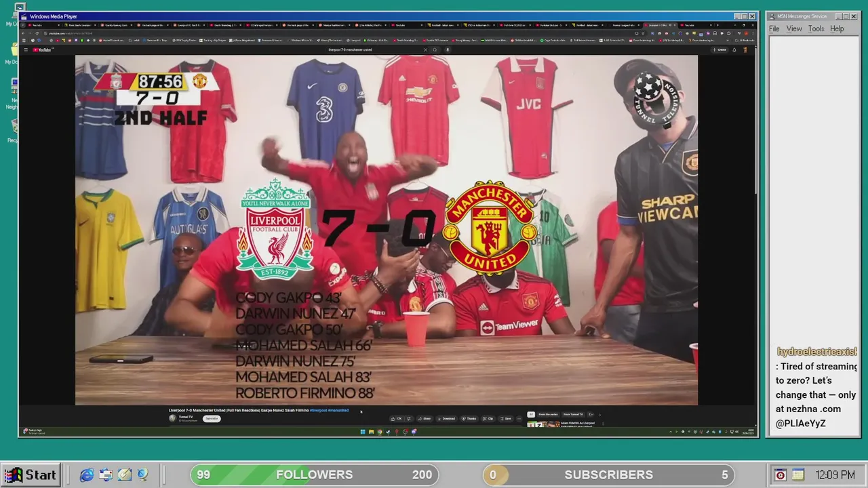Click the red recorder tray icon
This screenshot has width=868, height=488.
point(781,475)
